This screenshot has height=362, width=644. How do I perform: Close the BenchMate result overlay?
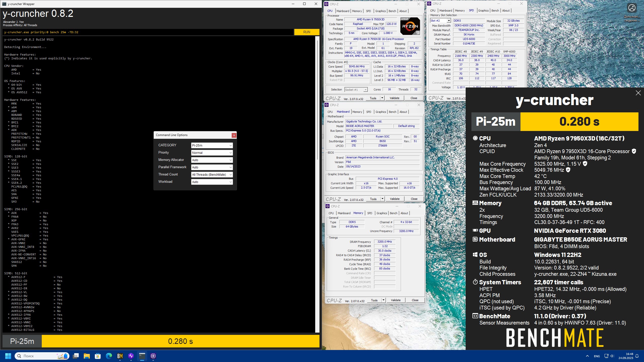[638, 93]
